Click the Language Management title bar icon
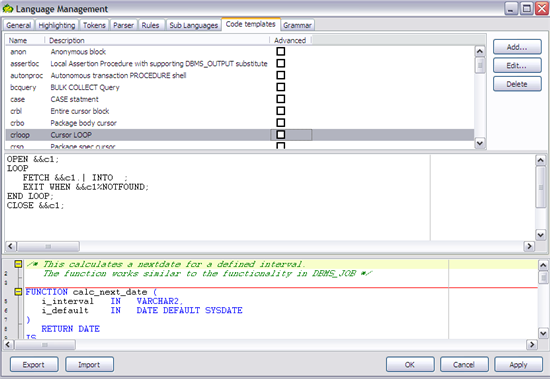Screen dimensions: 550x379 8,9
